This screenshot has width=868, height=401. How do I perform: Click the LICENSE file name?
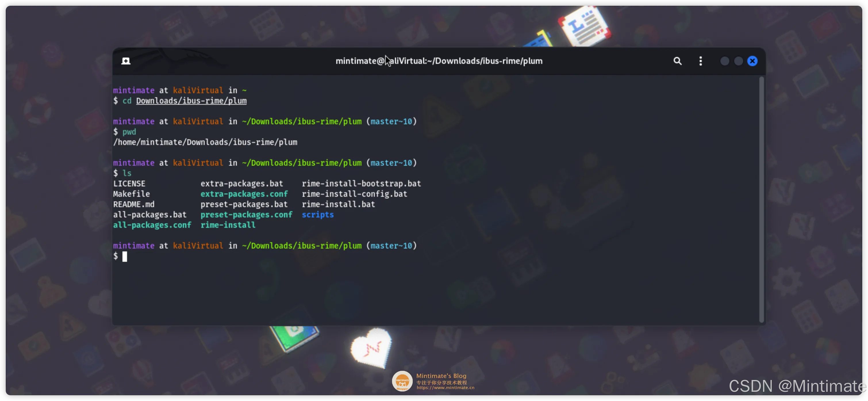tap(129, 184)
